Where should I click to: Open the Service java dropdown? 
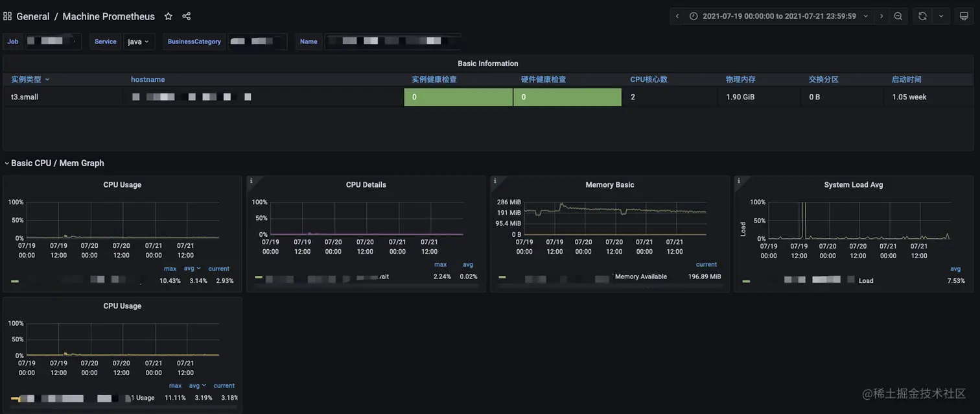[139, 42]
